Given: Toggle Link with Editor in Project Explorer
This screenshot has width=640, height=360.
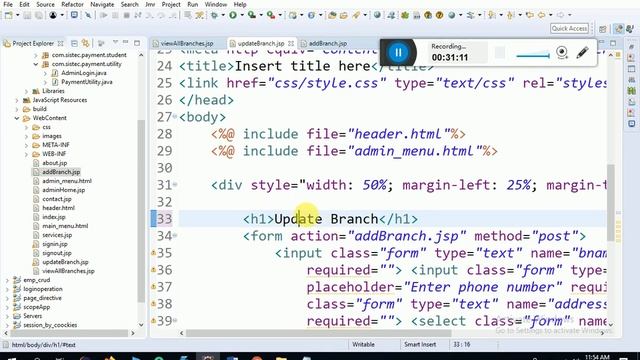Looking at the screenshot, I should (85, 43).
